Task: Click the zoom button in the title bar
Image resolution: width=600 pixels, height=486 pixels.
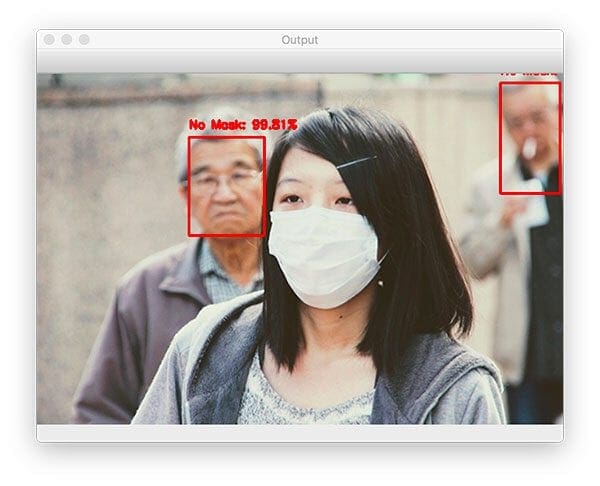Action: coord(84,39)
